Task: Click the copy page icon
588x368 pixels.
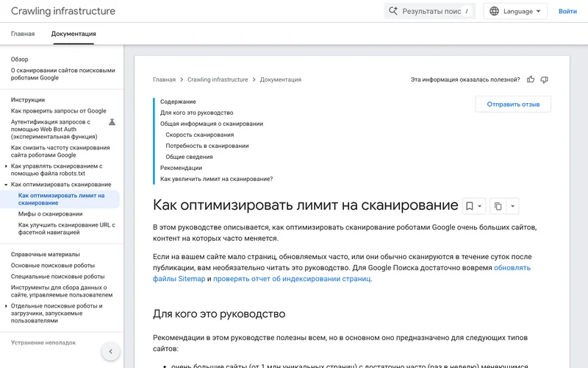Action: click(x=498, y=206)
